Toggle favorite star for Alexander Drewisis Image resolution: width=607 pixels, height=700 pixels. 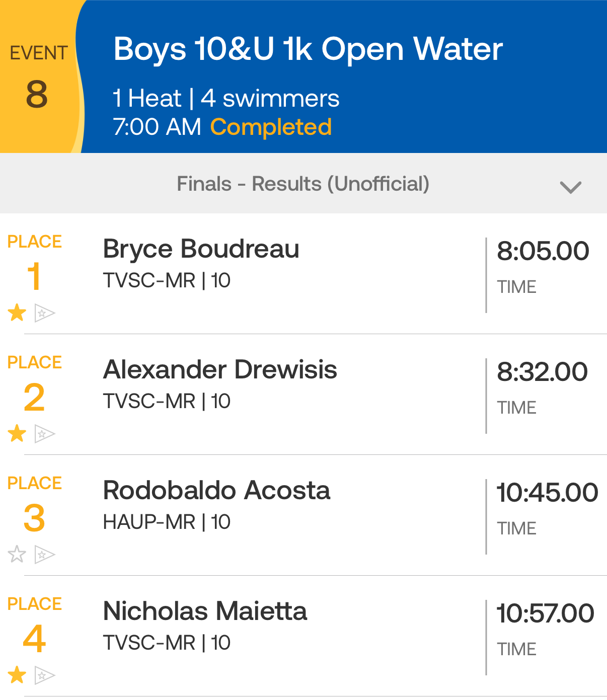tap(17, 433)
